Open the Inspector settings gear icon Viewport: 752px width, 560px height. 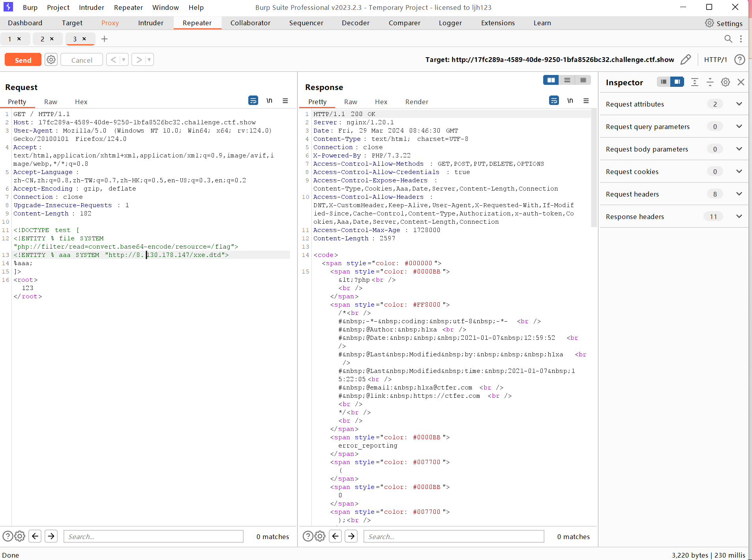(x=726, y=82)
